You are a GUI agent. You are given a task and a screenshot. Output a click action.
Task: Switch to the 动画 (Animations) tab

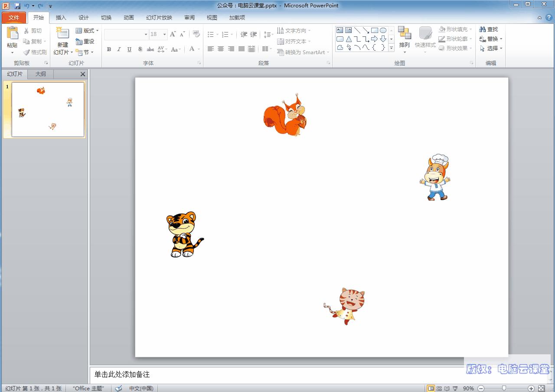point(129,18)
